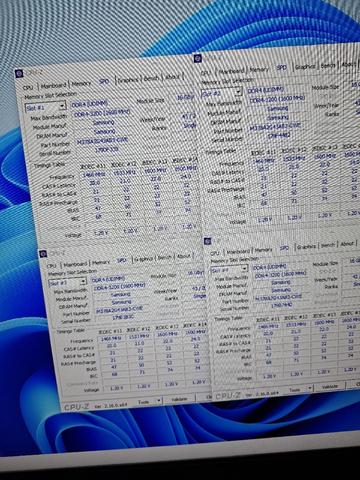360x480 pixels.
Task: Open the Graphics tab in the Slot #1 window
Action: [128, 80]
